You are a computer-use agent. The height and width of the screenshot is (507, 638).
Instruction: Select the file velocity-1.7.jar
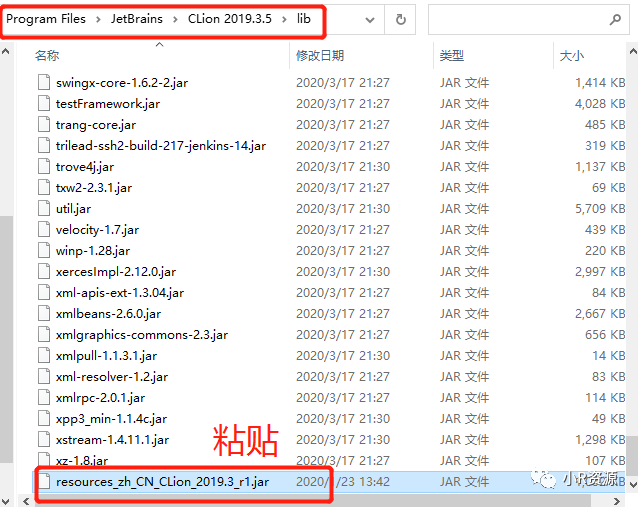(97, 230)
